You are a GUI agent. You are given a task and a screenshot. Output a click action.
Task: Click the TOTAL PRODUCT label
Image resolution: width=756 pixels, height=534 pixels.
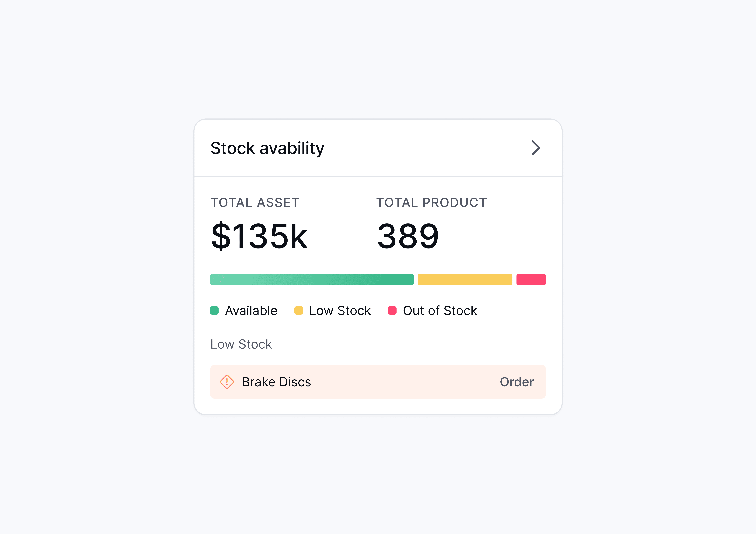[x=431, y=202]
